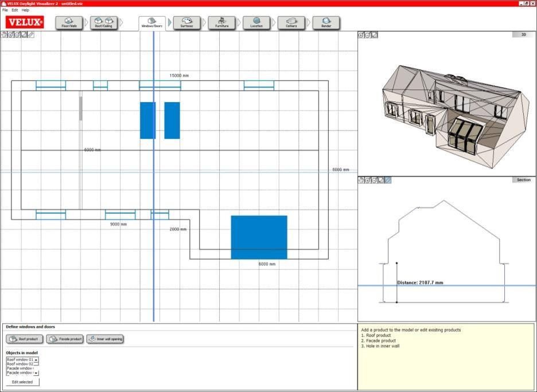Click Edit selected button

(x=22, y=382)
